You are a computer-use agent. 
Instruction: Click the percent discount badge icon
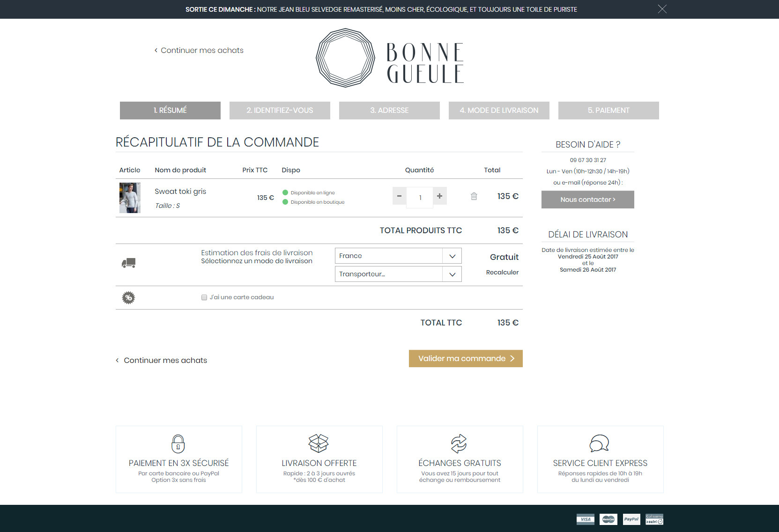(x=128, y=298)
